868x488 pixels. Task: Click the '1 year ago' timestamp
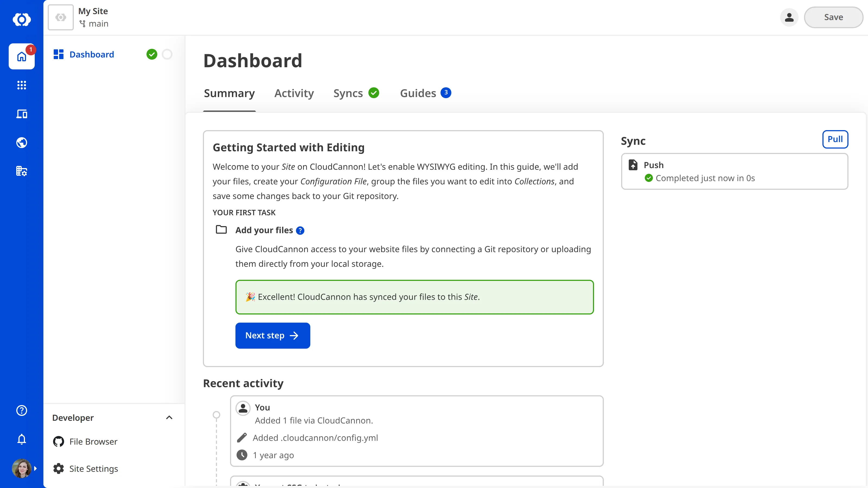point(273,455)
